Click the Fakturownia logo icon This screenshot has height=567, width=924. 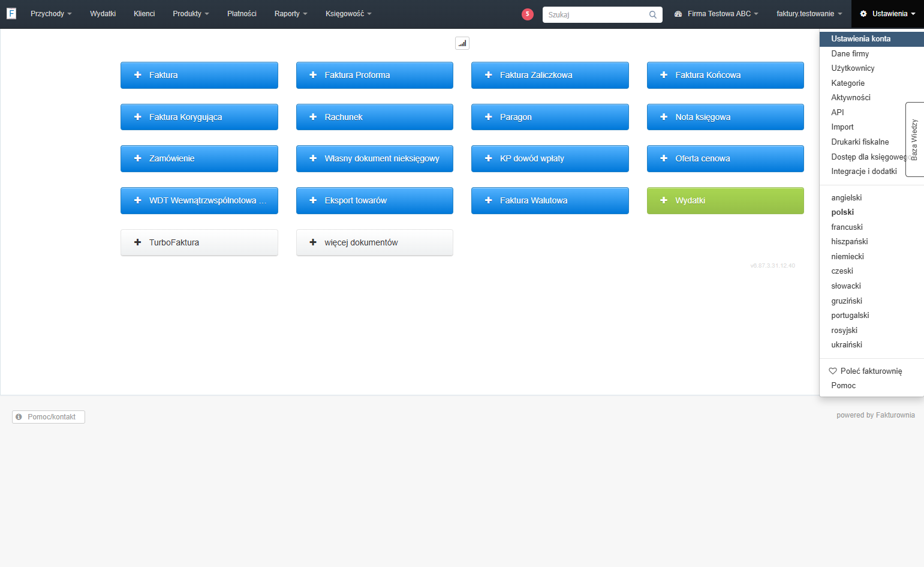point(11,13)
